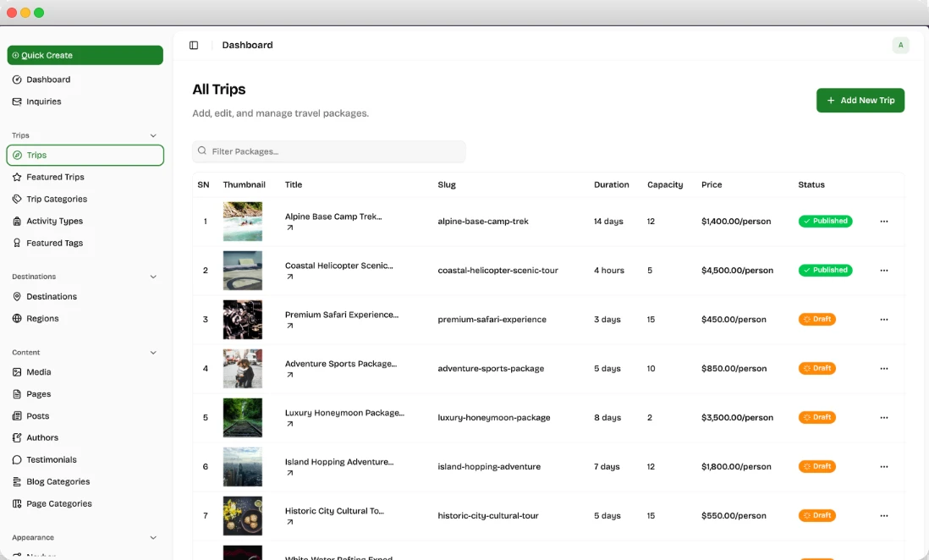Open actions menu for Island Hopping Adventure
The width and height of the screenshot is (929, 560).
tap(884, 467)
